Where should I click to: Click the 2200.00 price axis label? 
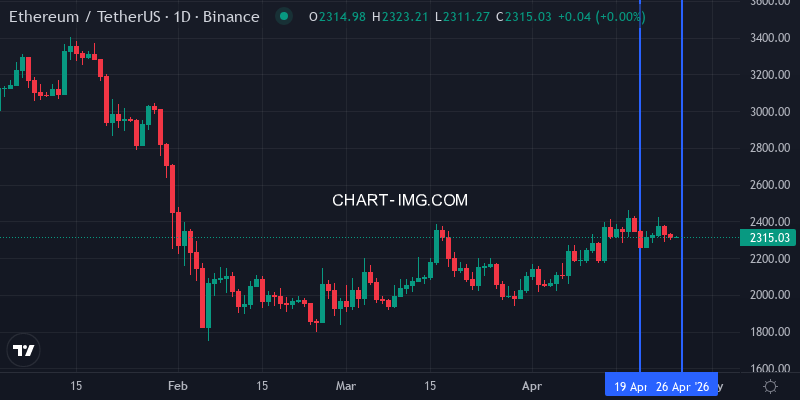coord(770,259)
